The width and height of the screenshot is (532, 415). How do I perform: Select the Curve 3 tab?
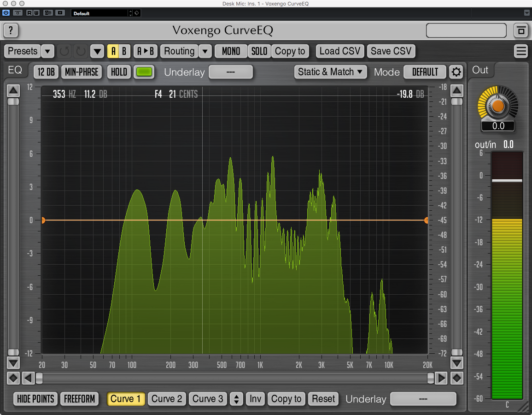[208, 399]
